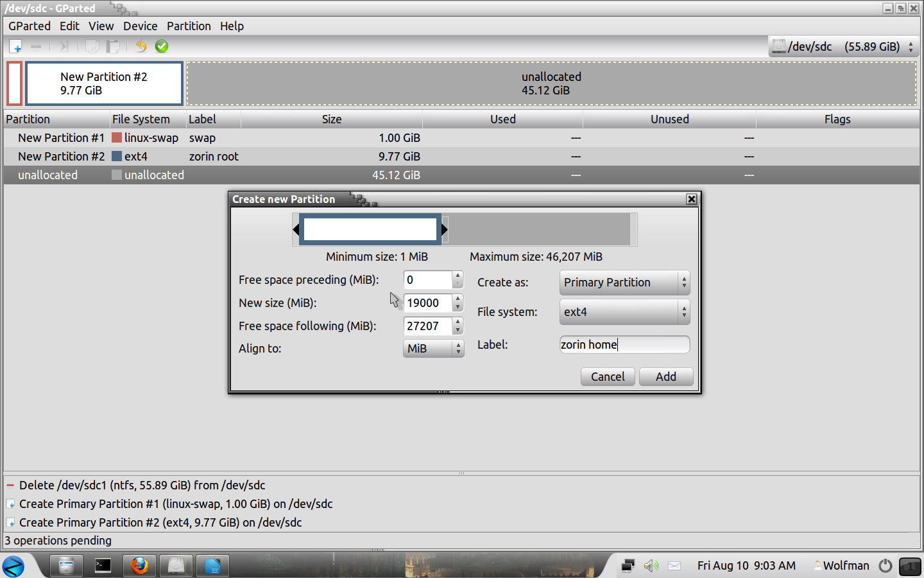The width and height of the screenshot is (924, 578).
Task: Expand the File system ext4 dropdown
Action: [624, 312]
